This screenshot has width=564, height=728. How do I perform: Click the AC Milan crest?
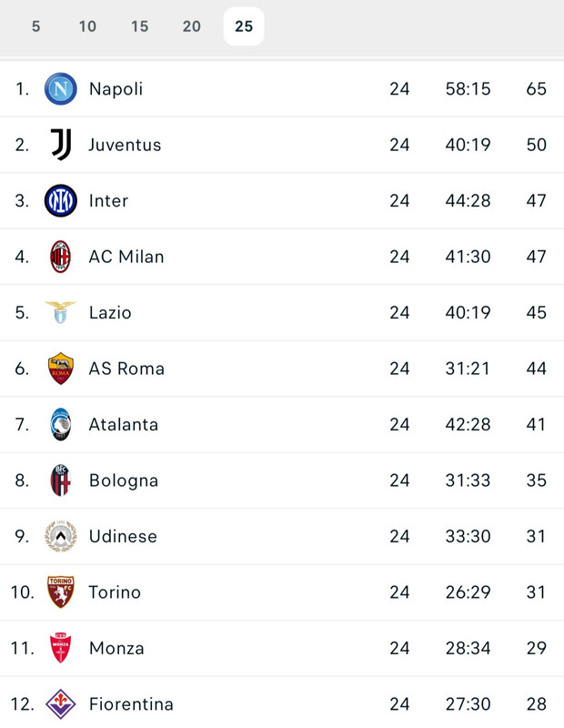[60, 257]
